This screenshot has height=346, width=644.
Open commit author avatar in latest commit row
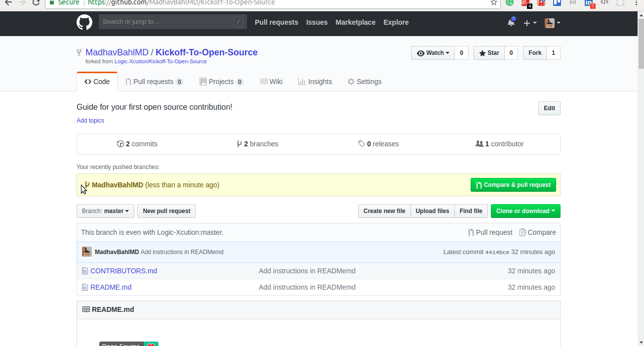click(87, 252)
